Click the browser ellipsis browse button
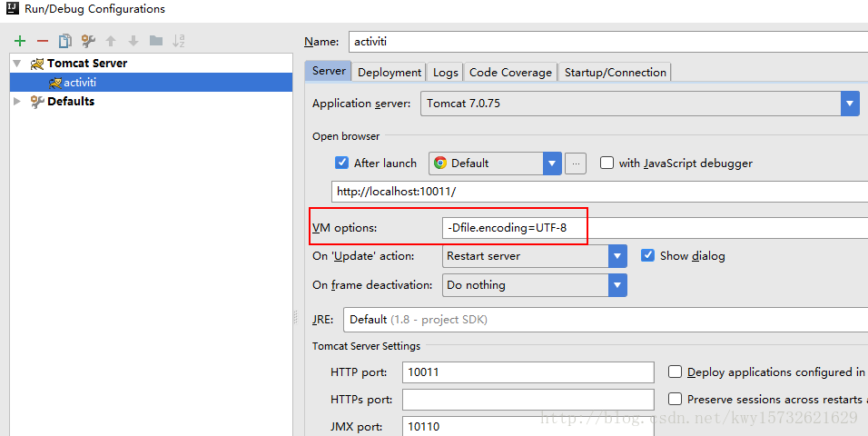The image size is (868, 436). point(576,163)
